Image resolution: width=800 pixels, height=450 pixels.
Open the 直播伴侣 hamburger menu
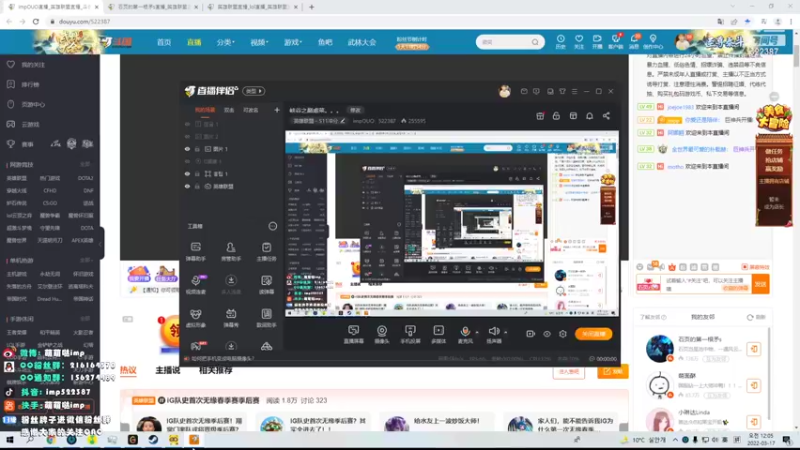point(574,91)
